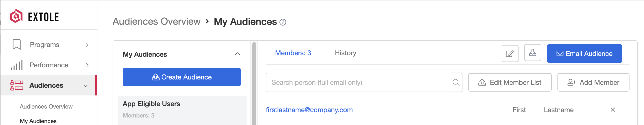This screenshot has height=125, width=644.
Task: Collapse the Audiences sidebar section chevron
Action: 86,86
